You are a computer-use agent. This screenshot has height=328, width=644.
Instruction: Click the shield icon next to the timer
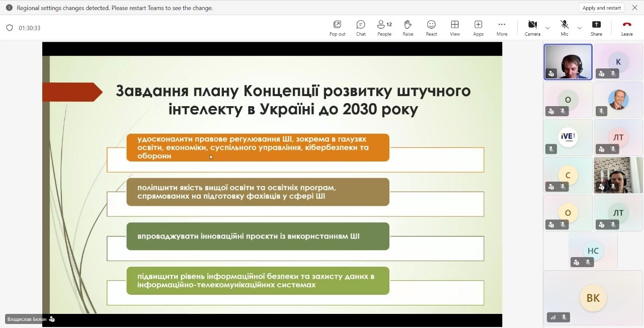click(9, 28)
